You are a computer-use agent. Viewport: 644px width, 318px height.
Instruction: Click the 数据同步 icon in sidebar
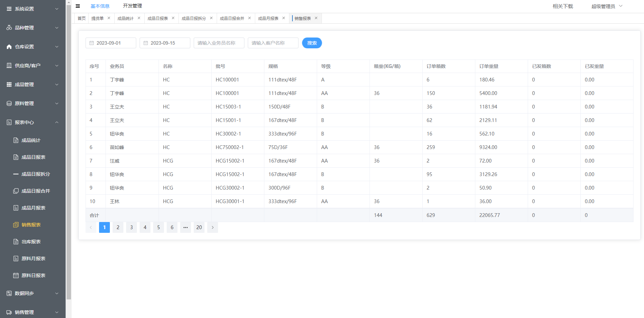(9, 293)
